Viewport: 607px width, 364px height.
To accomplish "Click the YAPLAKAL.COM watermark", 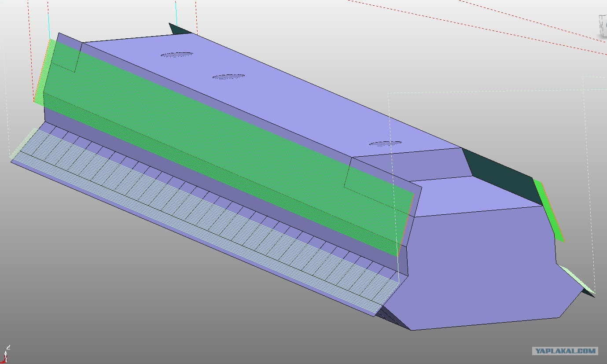I will click(x=565, y=351).
